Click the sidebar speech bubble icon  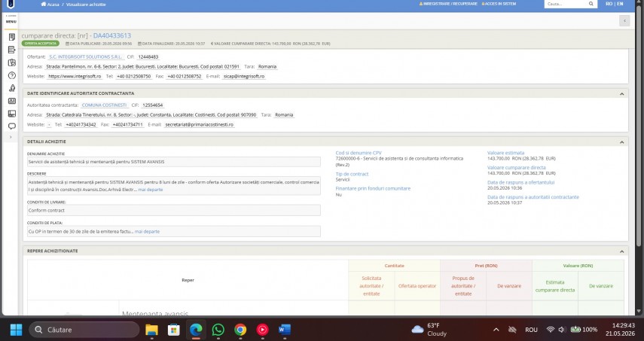pos(12,126)
